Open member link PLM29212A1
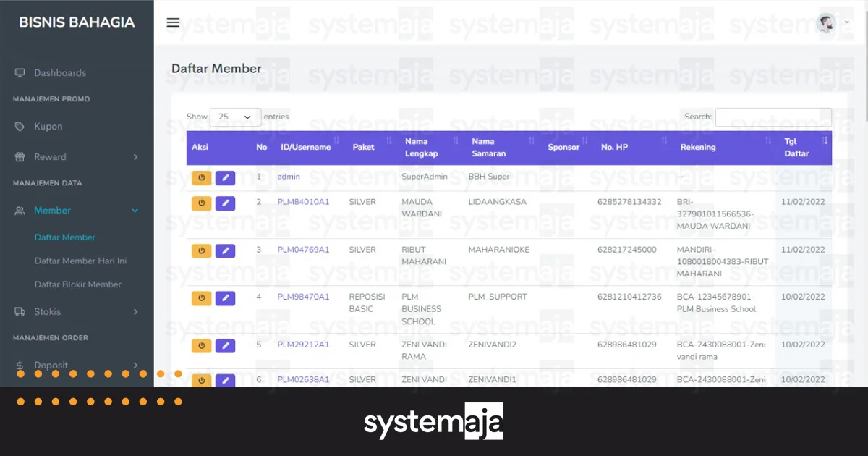 pyautogui.click(x=303, y=345)
